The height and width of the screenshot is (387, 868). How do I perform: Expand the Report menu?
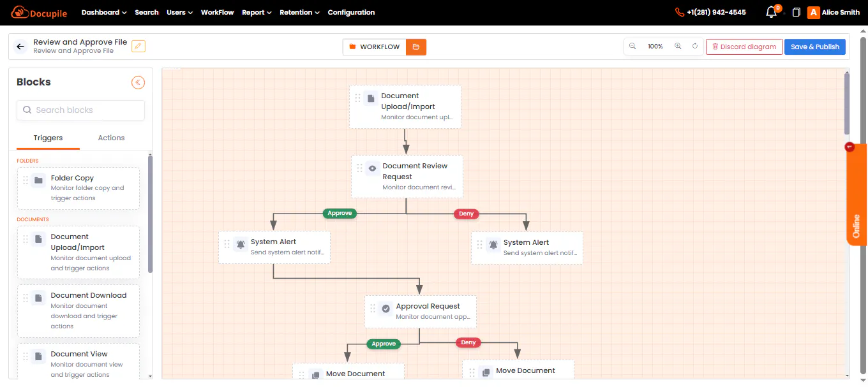[x=257, y=12]
